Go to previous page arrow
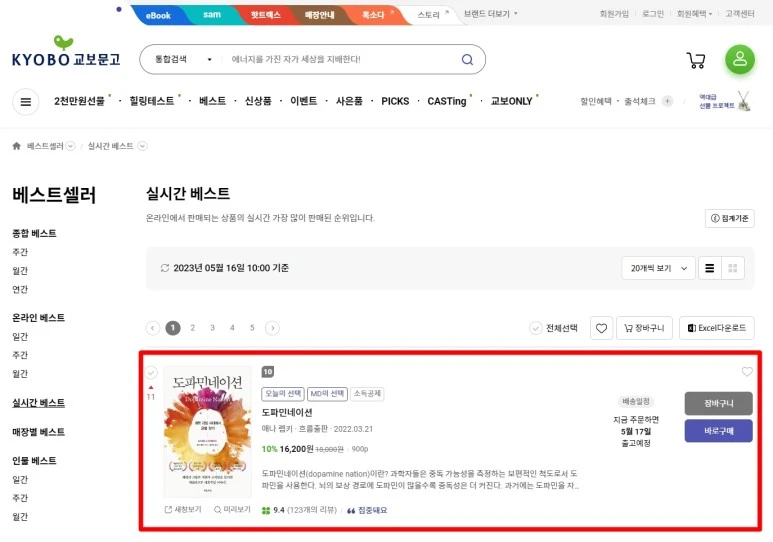 point(153,328)
